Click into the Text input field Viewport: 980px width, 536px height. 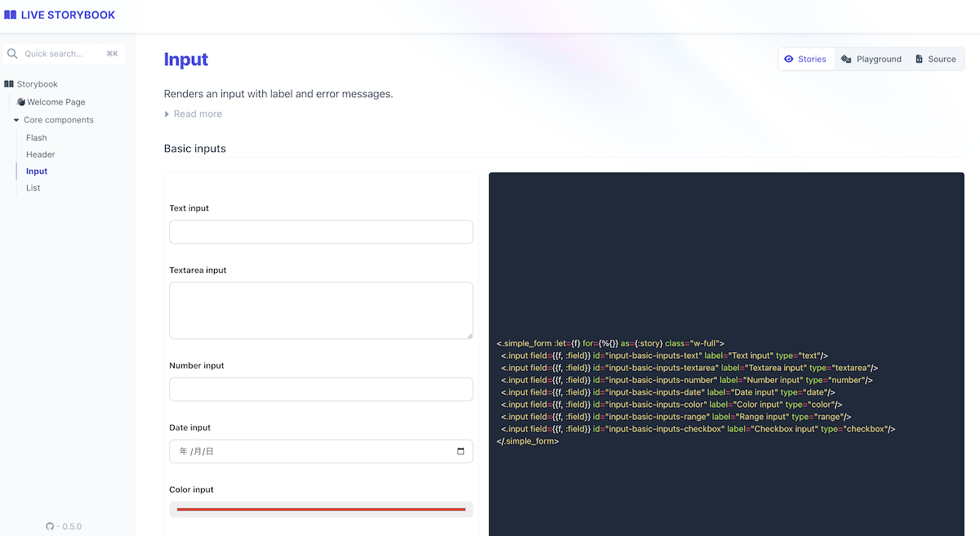[x=321, y=232]
